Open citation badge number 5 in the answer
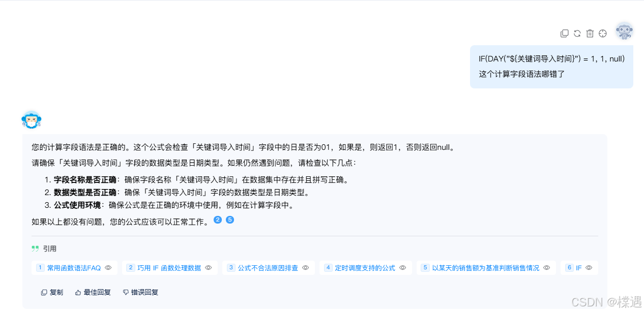644x313 pixels. coord(230,220)
